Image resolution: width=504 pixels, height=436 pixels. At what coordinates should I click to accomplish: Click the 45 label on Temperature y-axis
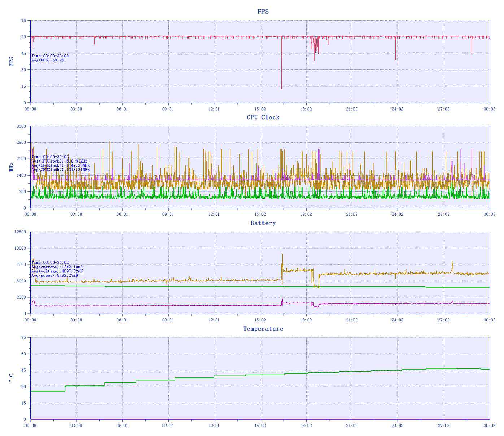pyautogui.click(x=23, y=370)
